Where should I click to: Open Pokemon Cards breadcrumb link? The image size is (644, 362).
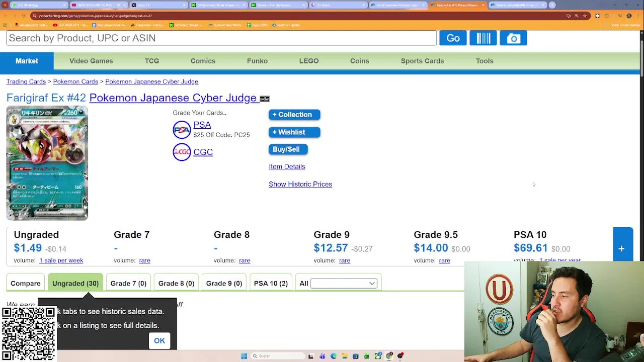click(75, 81)
